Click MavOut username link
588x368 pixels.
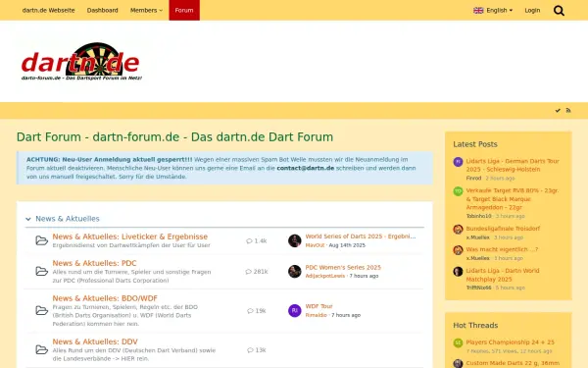315,245
